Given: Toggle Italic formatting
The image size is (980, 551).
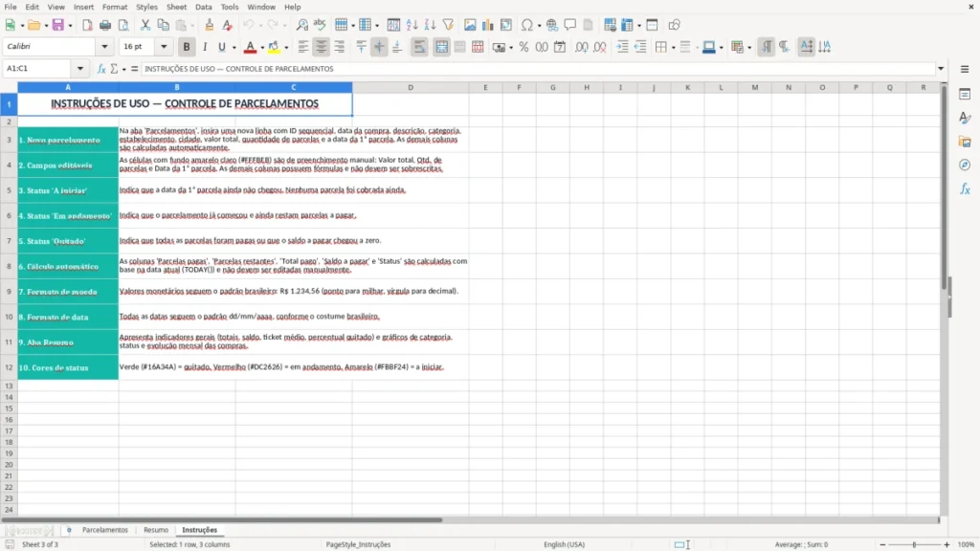Looking at the screenshot, I should click(205, 47).
